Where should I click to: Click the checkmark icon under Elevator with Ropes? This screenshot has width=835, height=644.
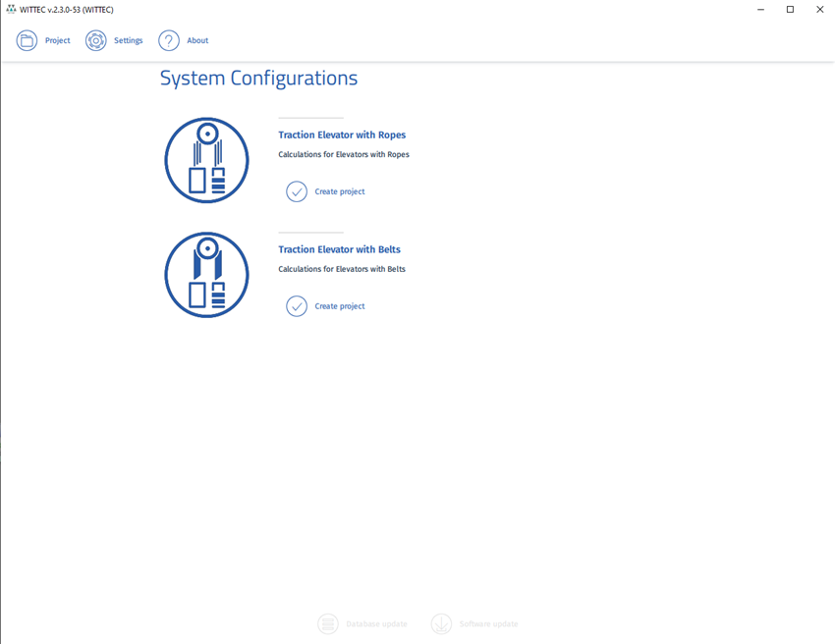pyautogui.click(x=297, y=191)
